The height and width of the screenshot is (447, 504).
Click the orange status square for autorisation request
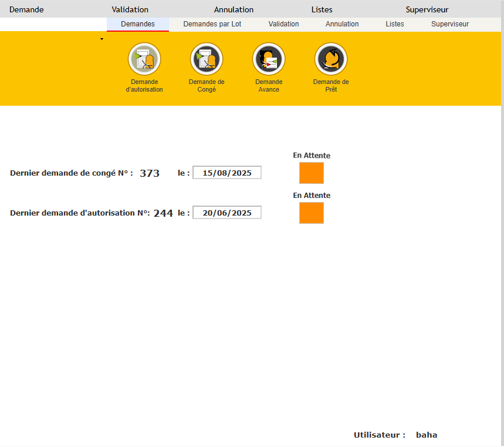tap(311, 213)
